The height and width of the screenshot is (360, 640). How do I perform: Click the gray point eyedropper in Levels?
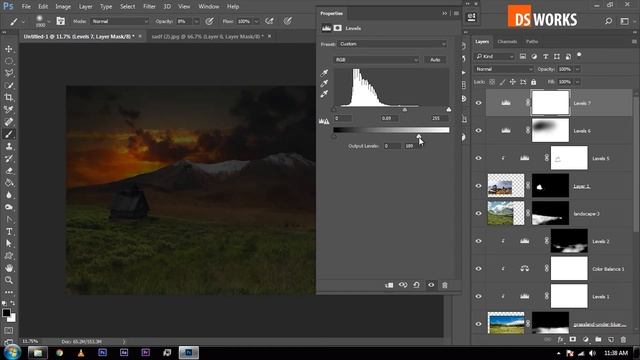324,84
